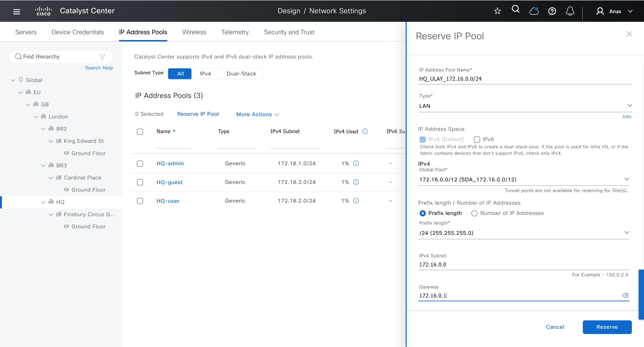Click the cloud status icon

click(534, 11)
